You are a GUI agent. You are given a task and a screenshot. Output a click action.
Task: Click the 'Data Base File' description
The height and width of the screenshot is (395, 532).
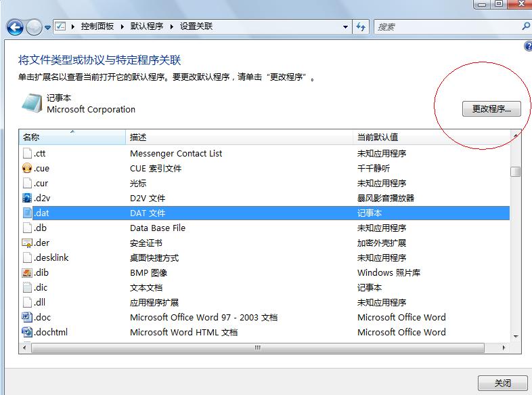coord(158,228)
